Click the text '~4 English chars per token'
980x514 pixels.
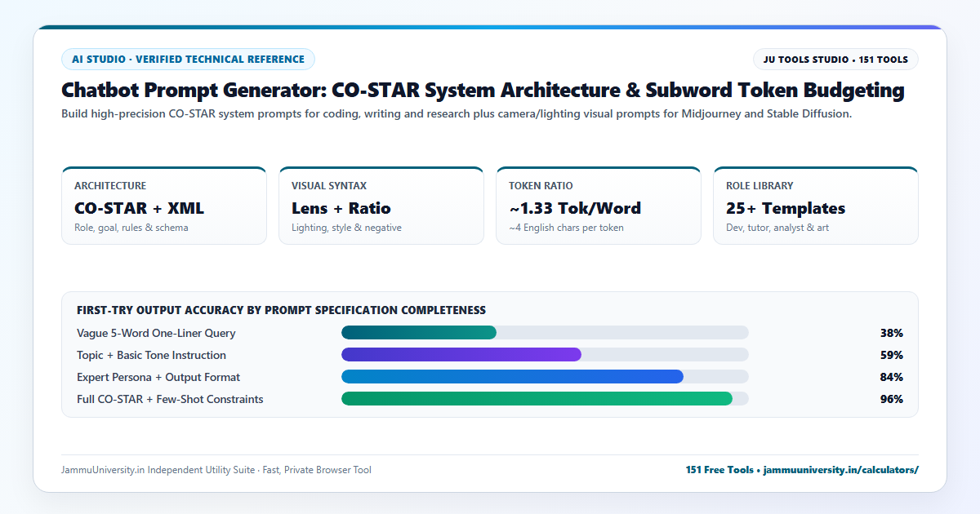[x=566, y=228]
